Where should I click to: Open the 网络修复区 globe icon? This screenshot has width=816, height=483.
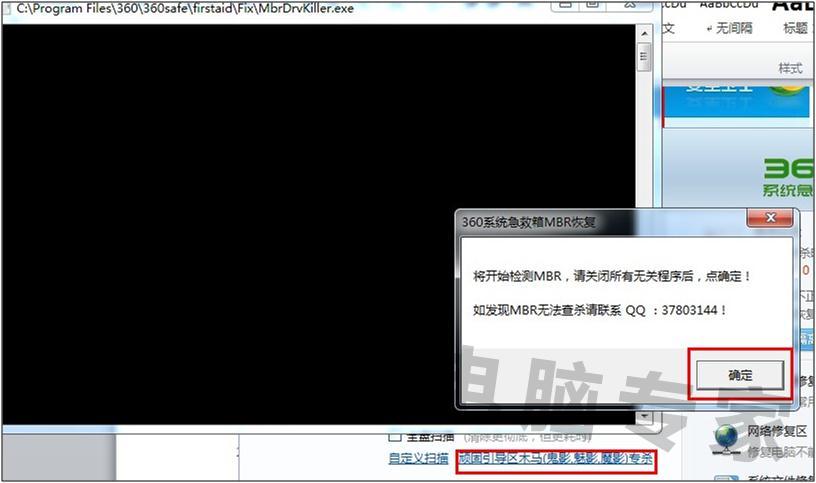726,439
